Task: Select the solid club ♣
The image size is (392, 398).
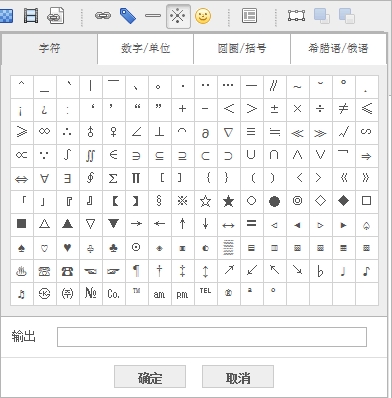Action: point(113,247)
